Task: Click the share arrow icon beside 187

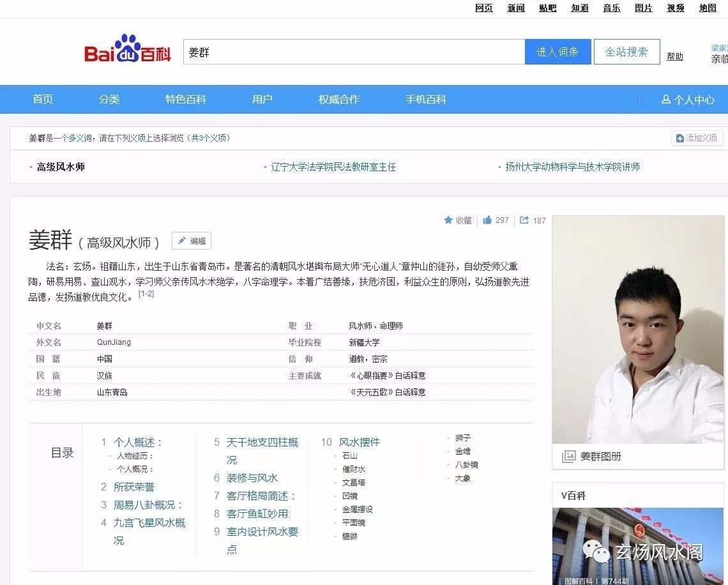Action: (524, 220)
